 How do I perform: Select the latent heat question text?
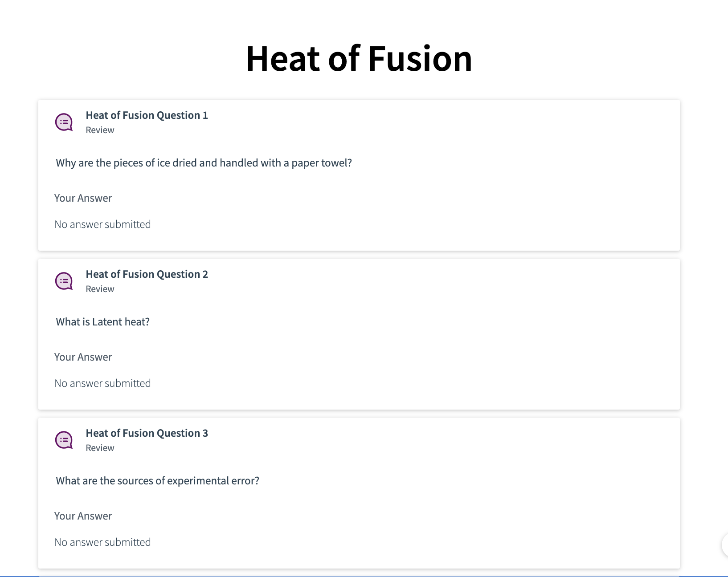click(x=102, y=321)
